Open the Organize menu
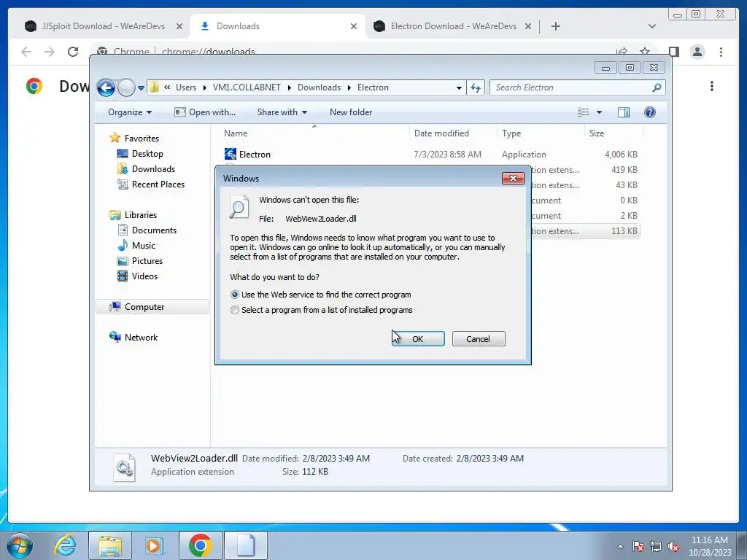The image size is (747, 560). pyautogui.click(x=130, y=112)
